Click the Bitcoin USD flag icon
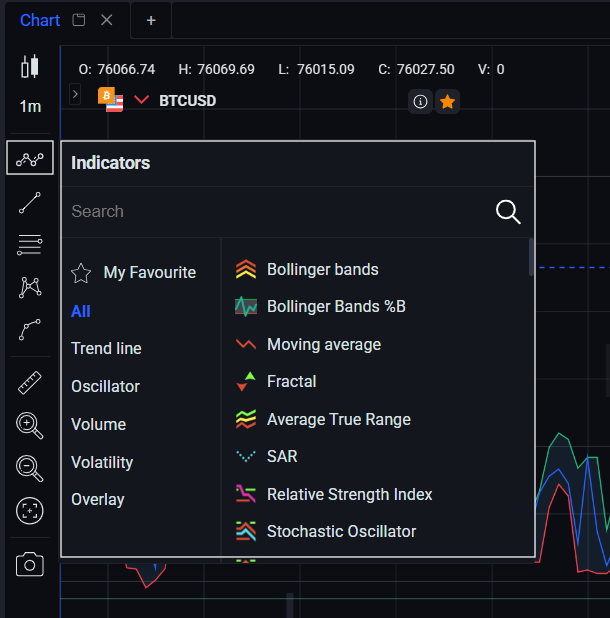The height and width of the screenshot is (618, 610). (x=110, y=99)
